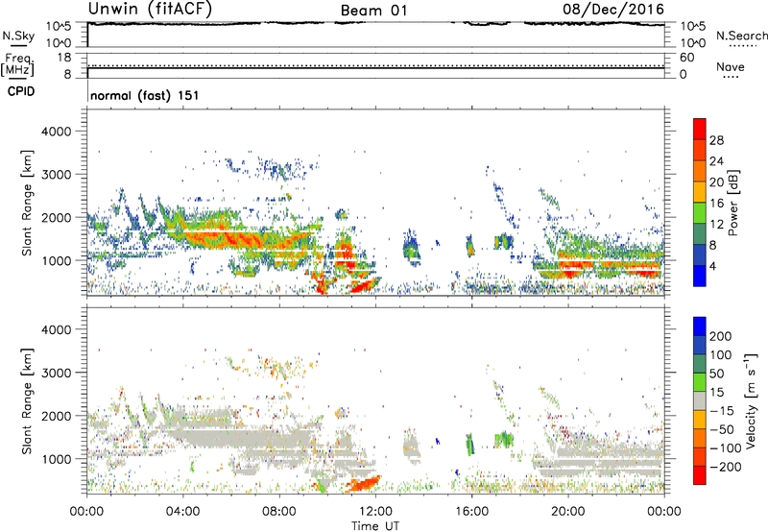The height and width of the screenshot is (532, 768).
Task: Select the "normal (fast) 151" CPID text
Action: (x=145, y=95)
